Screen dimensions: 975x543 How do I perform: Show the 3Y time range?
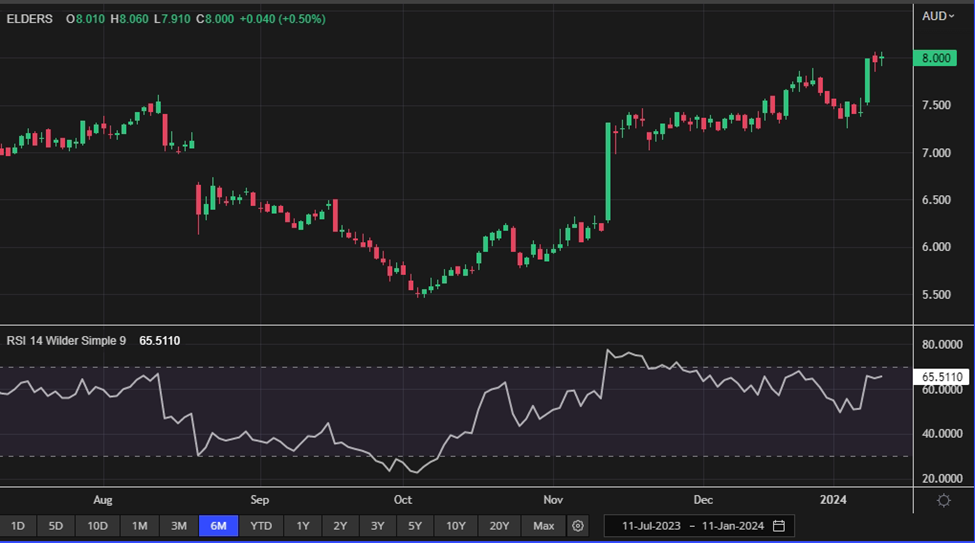[377, 526]
